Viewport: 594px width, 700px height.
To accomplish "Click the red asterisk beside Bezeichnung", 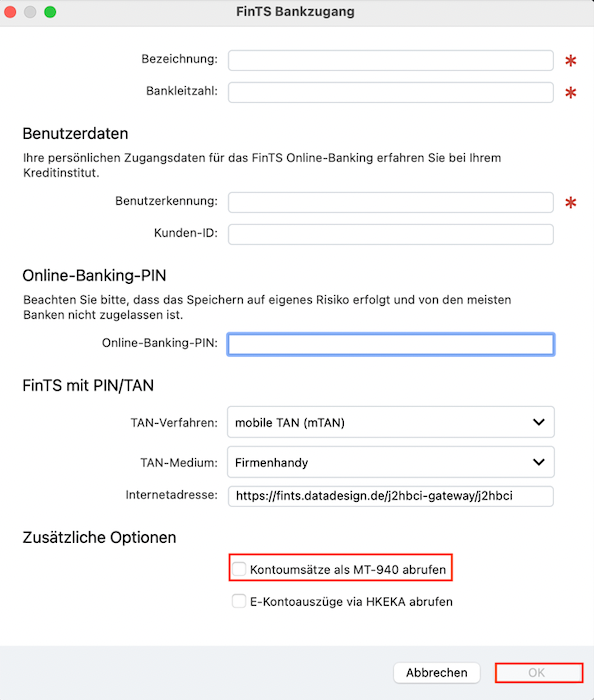I will (570, 61).
